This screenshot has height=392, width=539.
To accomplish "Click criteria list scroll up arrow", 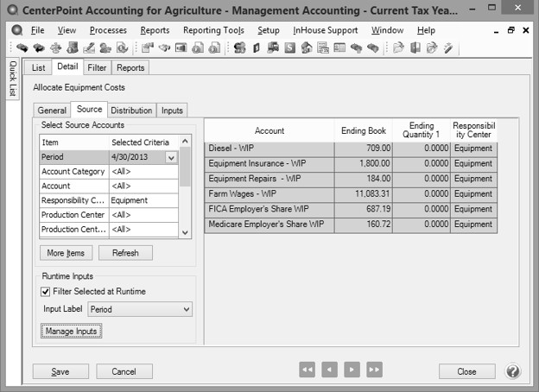I will coord(185,142).
